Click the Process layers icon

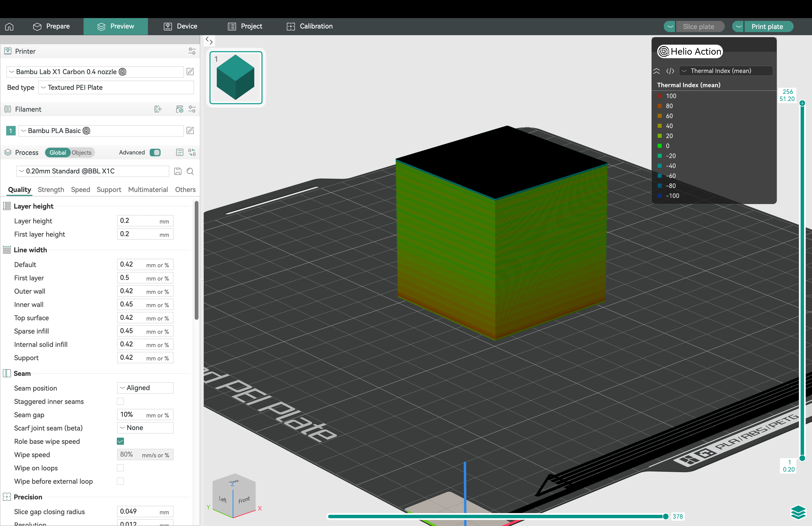point(8,152)
